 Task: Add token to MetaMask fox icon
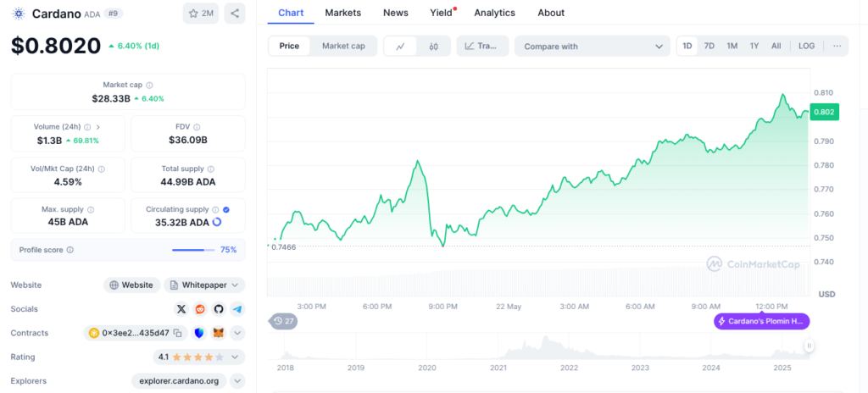tap(220, 333)
